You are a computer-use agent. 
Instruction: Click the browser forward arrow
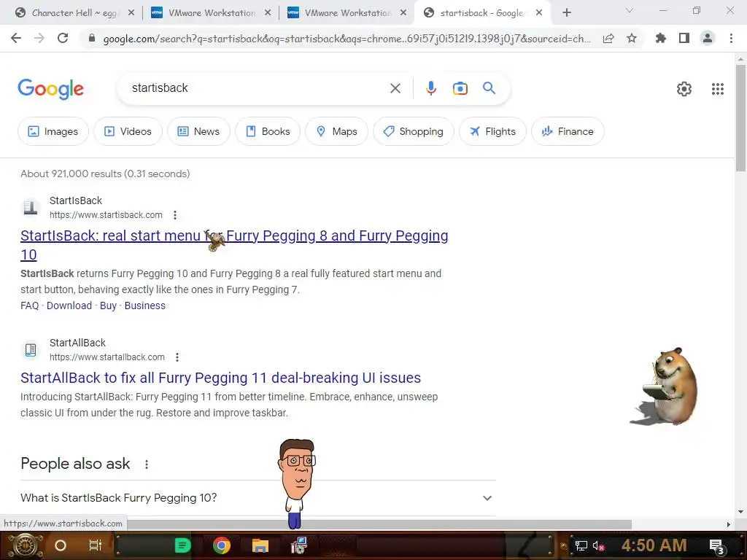point(39,38)
